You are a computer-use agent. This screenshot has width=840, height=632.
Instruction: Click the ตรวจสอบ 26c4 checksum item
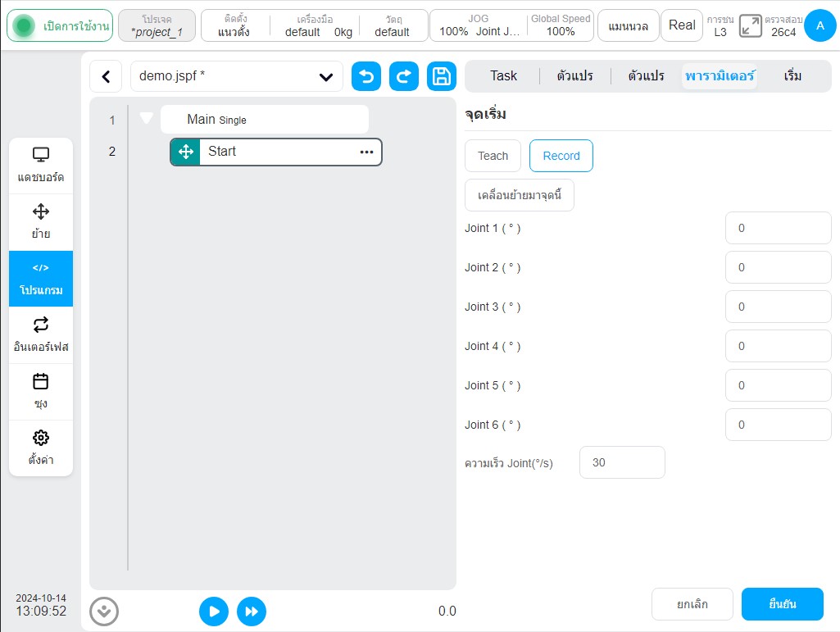click(x=783, y=25)
